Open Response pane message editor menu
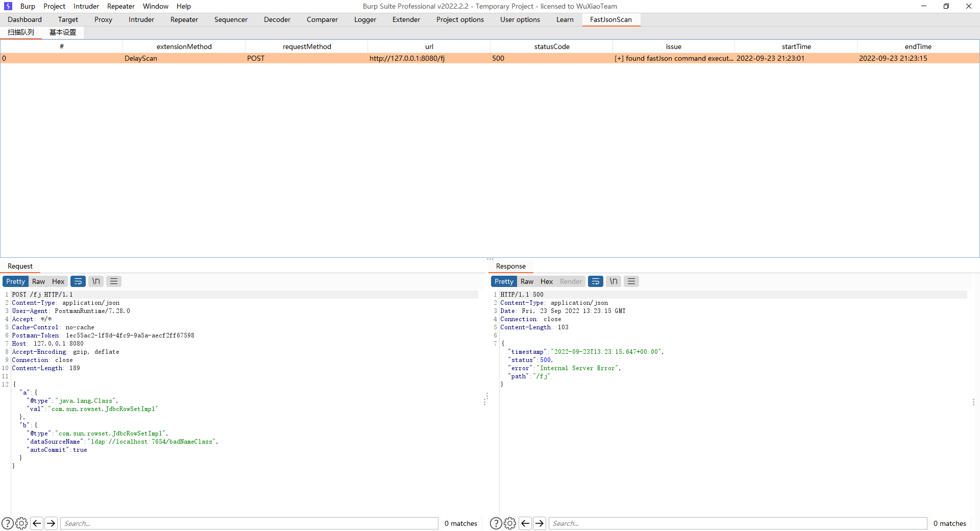 (x=631, y=281)
